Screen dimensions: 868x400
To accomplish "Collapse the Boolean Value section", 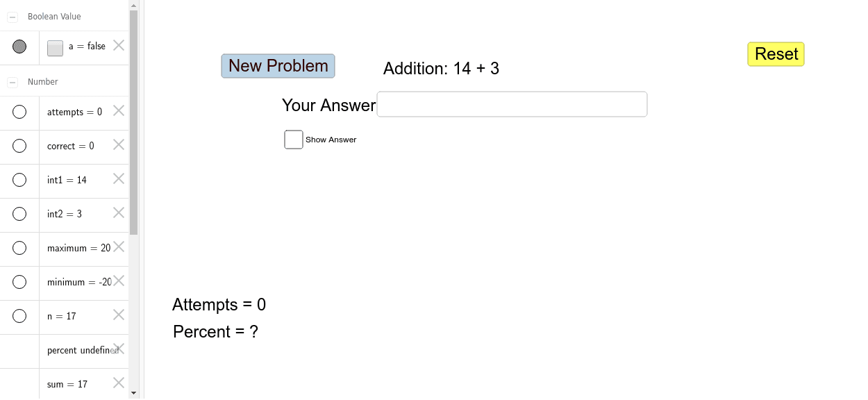I will 11,16.
